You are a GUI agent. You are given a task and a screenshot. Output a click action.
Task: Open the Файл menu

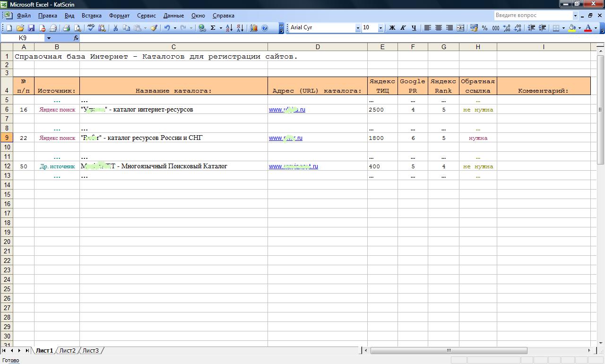pos(24,16)
